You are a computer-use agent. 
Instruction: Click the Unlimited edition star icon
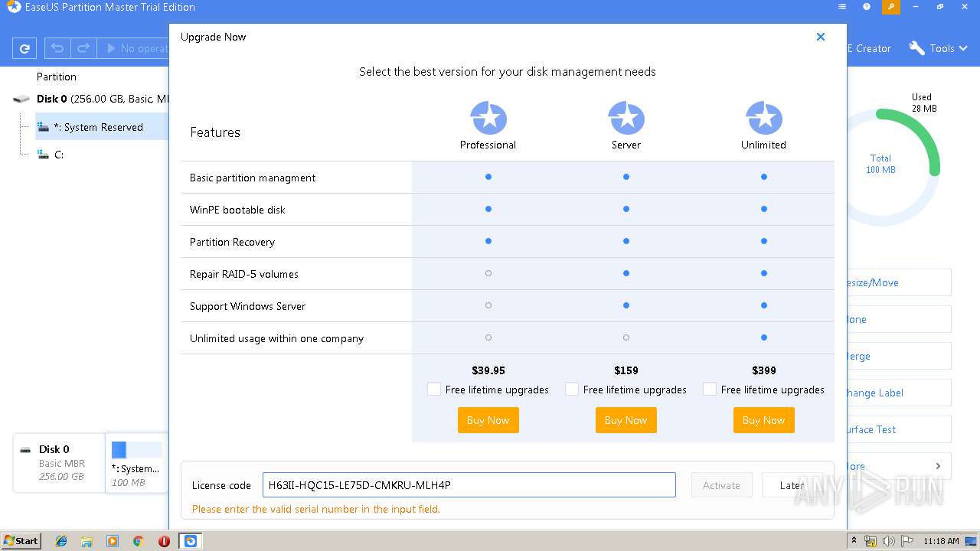[x=764, y=118]
